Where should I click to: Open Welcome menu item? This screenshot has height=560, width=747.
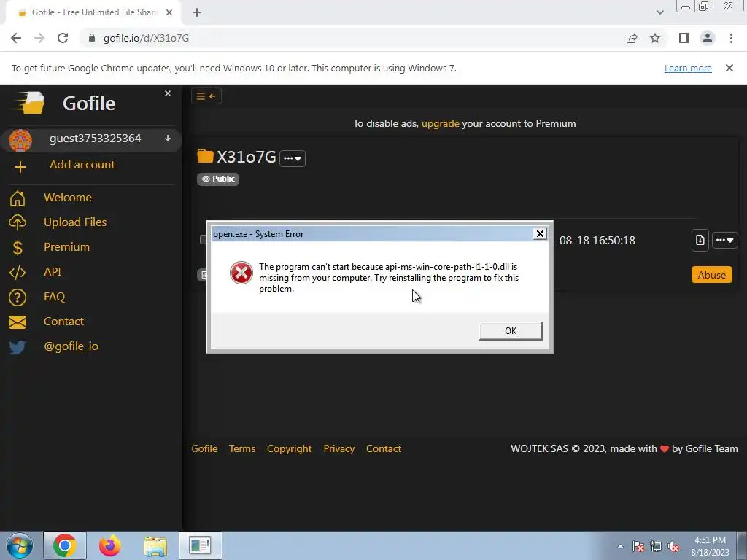tap(68, 197)
